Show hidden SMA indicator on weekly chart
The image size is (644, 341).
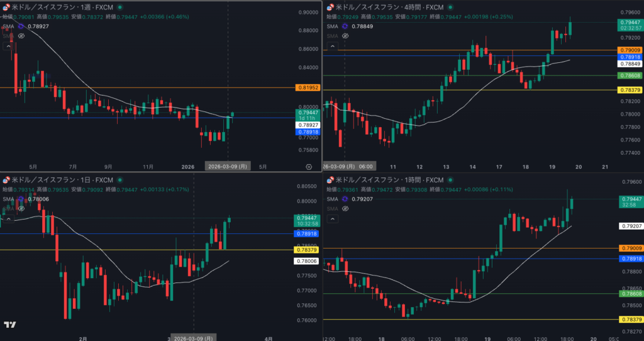coord(21,36)
